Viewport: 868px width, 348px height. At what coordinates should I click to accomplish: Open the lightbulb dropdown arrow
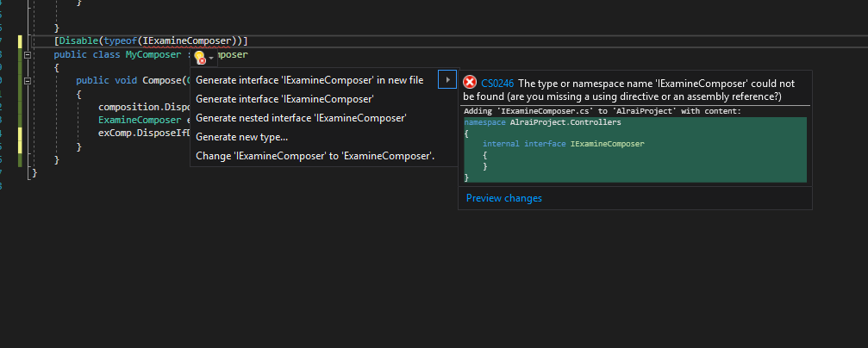tap(211, 57)
